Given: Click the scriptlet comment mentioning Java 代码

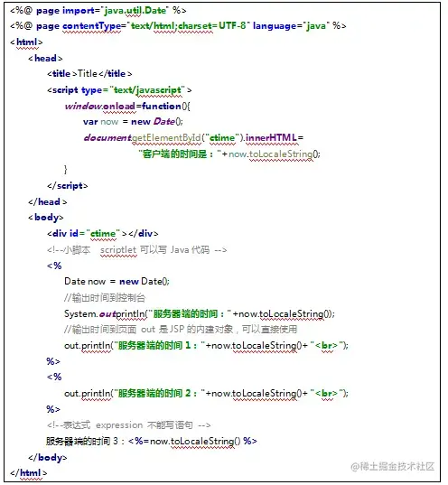Looking at the screenshot, I should [136, 249].
